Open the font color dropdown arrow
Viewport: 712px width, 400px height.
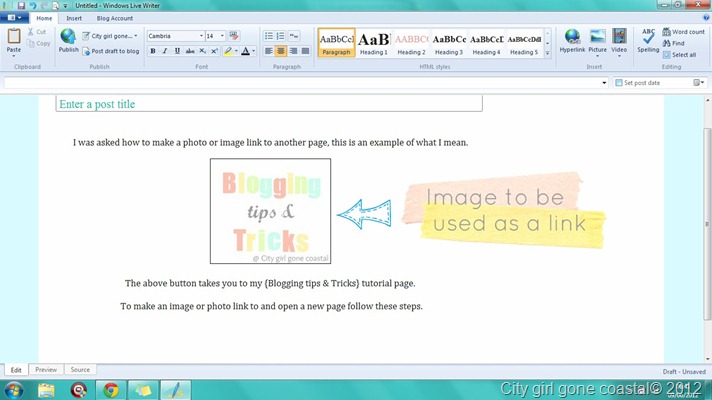click(x=253, y=51)
